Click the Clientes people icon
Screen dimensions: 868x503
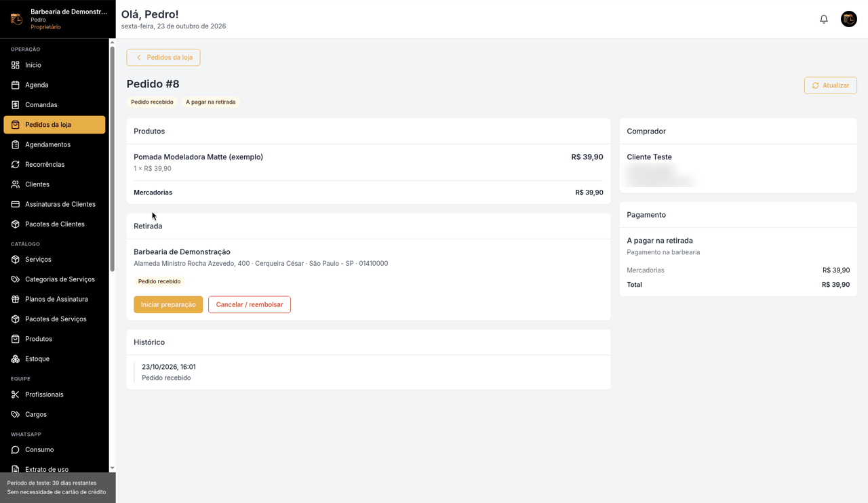click(16, 184)
